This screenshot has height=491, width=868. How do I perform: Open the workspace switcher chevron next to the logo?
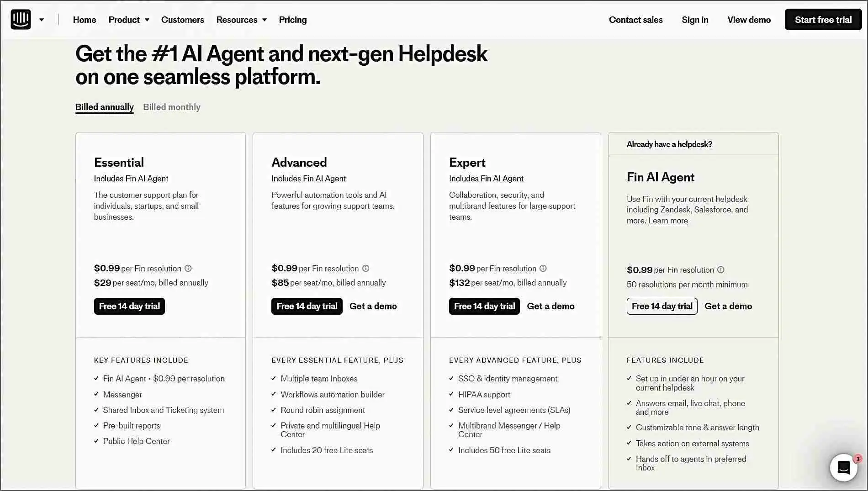click(42, 20)
